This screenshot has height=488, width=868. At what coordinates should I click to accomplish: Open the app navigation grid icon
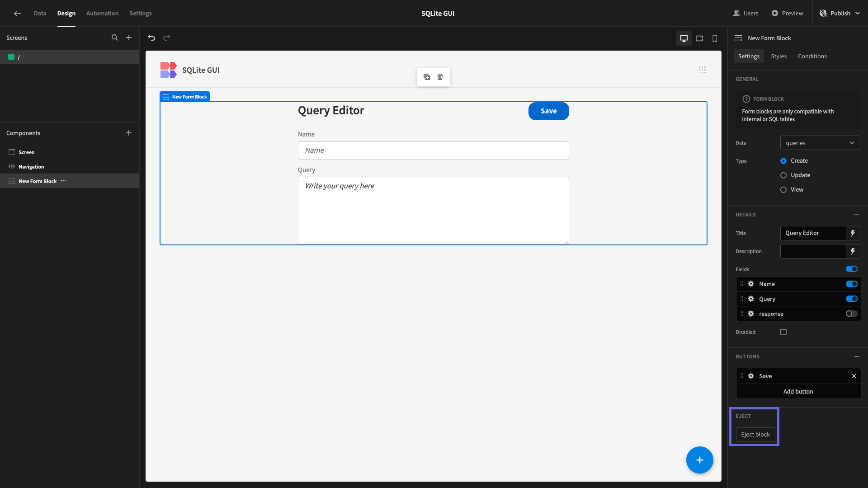click(702, 70)
